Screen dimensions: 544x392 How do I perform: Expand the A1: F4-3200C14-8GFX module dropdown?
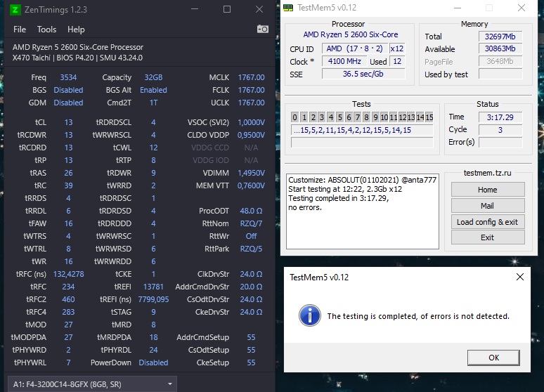coord(92,384)
